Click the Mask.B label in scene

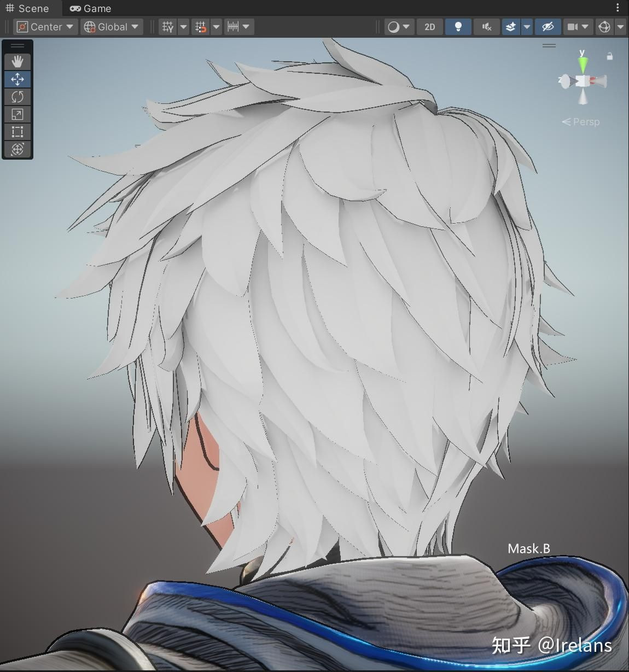tap(529, 548)
